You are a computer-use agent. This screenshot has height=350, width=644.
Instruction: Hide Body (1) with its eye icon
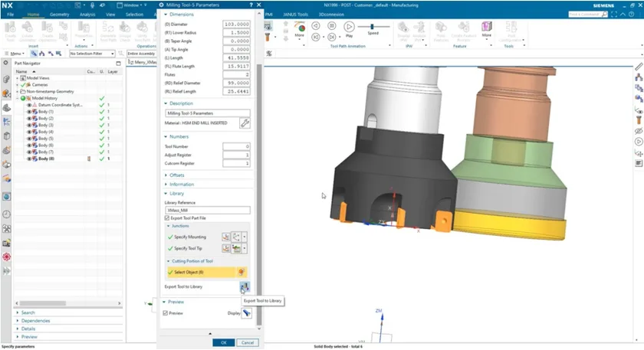point(29,112)
